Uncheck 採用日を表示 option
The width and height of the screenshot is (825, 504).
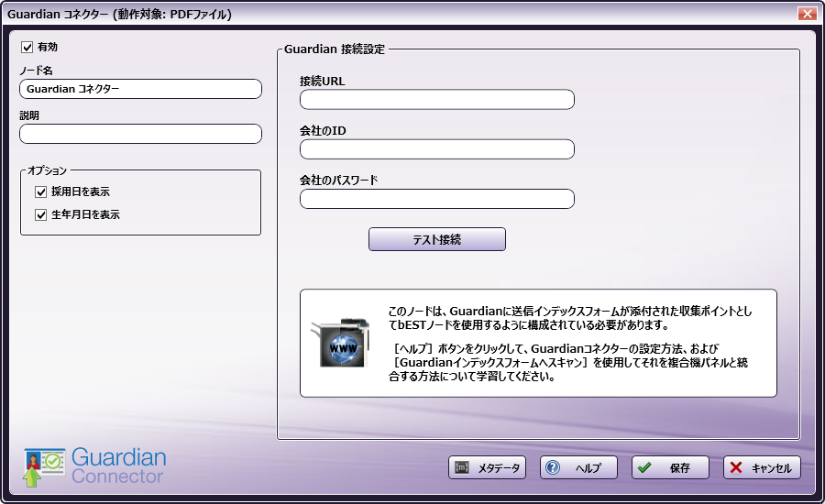tap(40, 192)
